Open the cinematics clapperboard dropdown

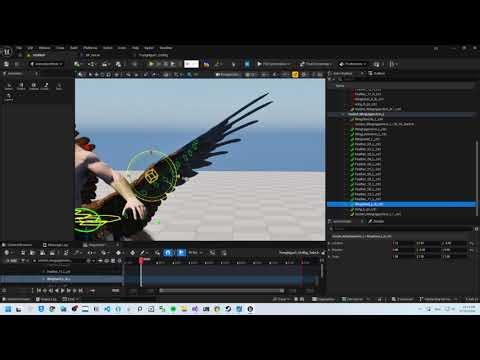pyautogui.click(x=105, y=64)
